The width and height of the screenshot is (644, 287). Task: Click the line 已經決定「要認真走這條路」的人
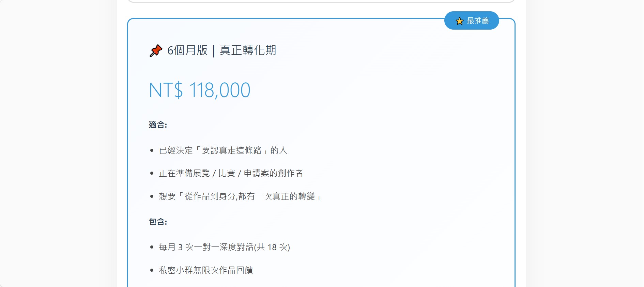[223, 150]
